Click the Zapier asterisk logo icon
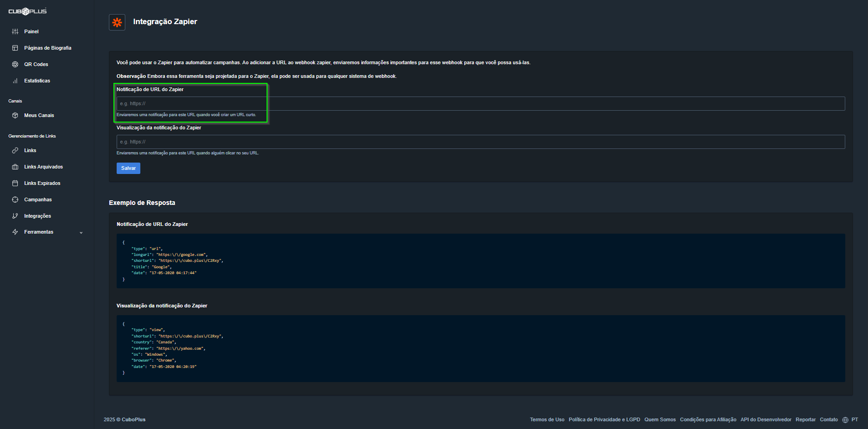The image size is (868, 429). 117,22
